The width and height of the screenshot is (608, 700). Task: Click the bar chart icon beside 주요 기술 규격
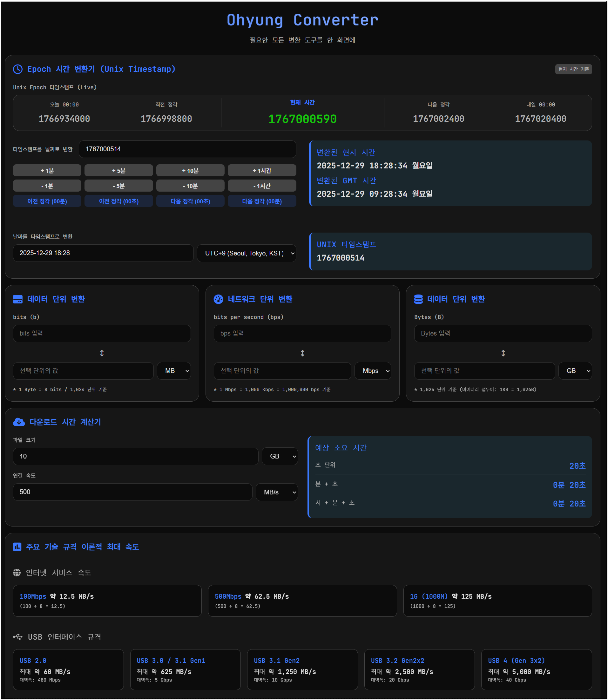[17, 547]
